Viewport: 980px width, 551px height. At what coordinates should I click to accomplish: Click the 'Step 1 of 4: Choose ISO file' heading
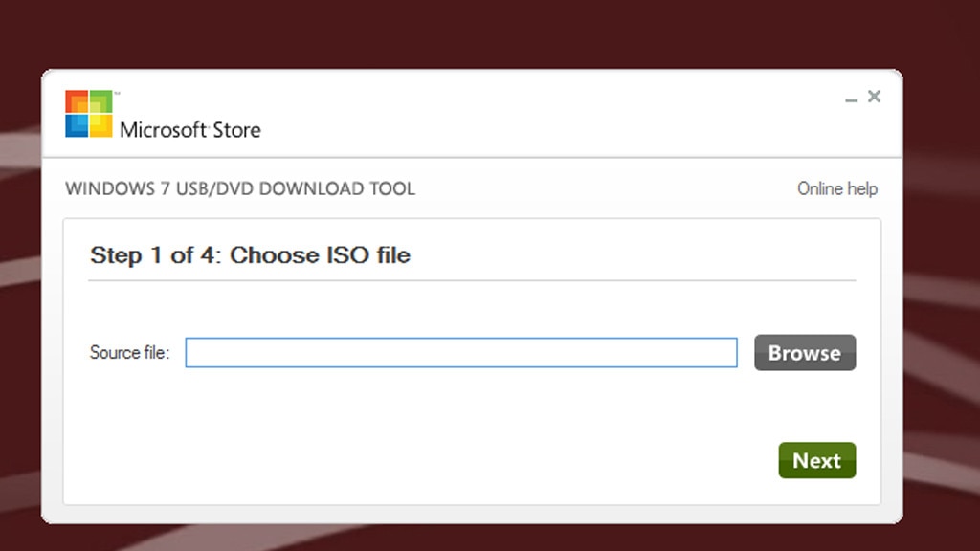(x=250, y=254)
